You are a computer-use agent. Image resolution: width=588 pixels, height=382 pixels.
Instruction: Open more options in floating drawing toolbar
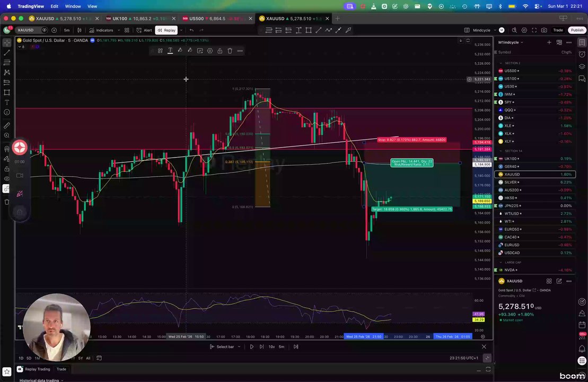[240, 50]
